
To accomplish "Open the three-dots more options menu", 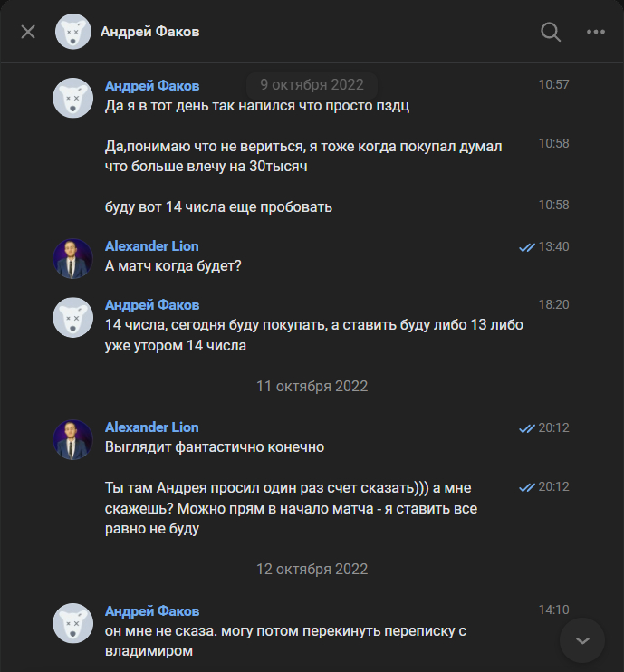I will coord(595,32).
